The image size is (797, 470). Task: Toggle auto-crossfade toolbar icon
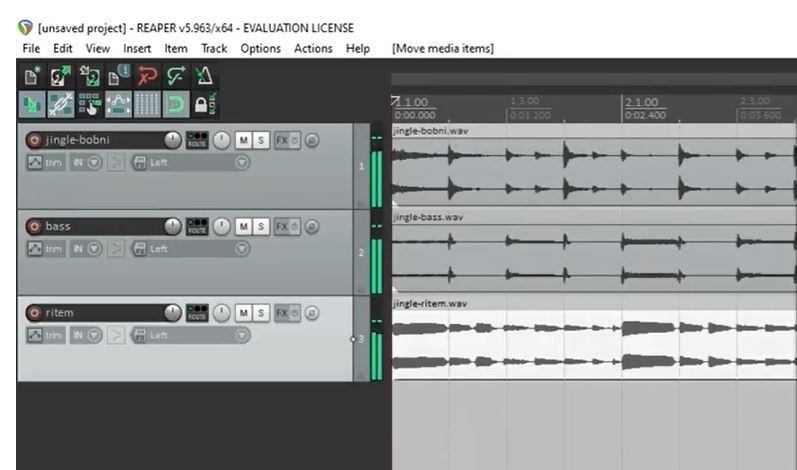pyautogui.click(x=32, y=105)
